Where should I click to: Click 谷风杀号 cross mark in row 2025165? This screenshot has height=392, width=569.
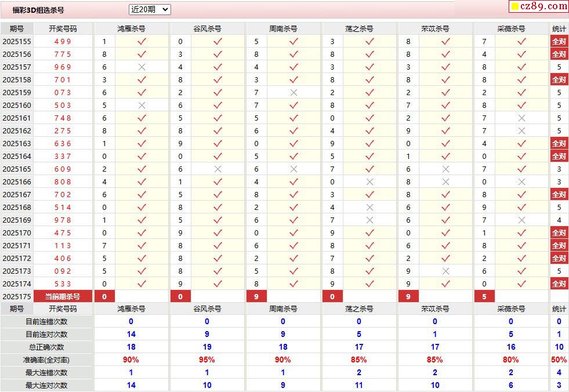pos(218,169)
